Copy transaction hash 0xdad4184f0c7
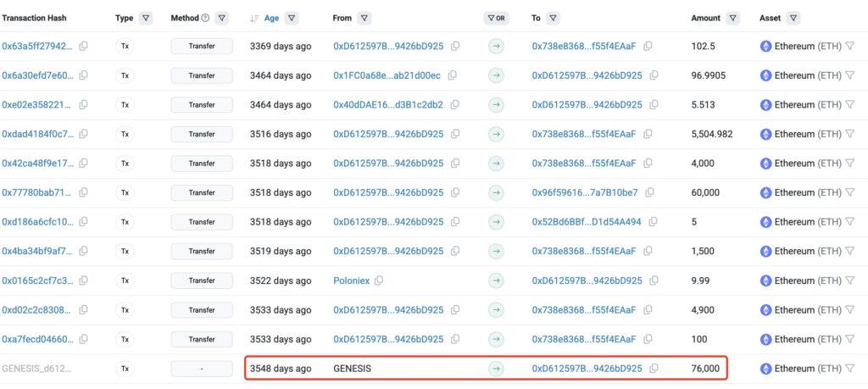Image resolution: width=868 pixels, height=389 pixels. tap(83, 134)
